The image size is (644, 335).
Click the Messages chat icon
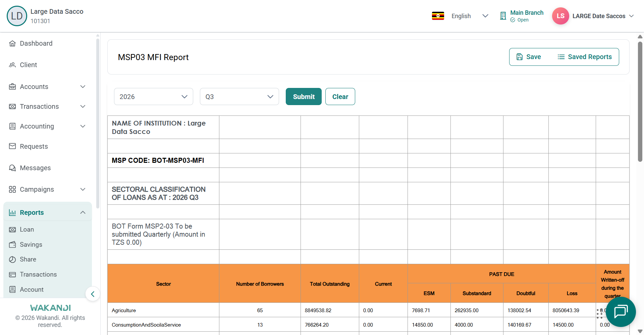[x=12, y=168]
